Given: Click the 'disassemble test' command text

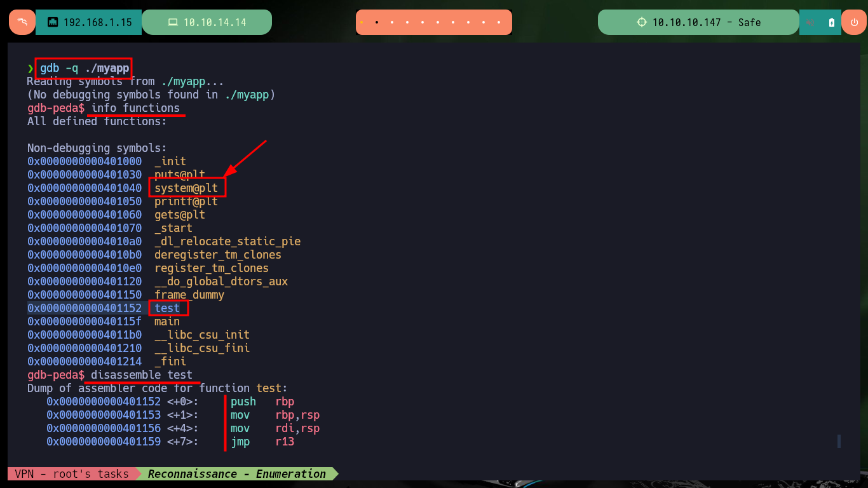Looking at the screenshot, I should pos(142,375).
